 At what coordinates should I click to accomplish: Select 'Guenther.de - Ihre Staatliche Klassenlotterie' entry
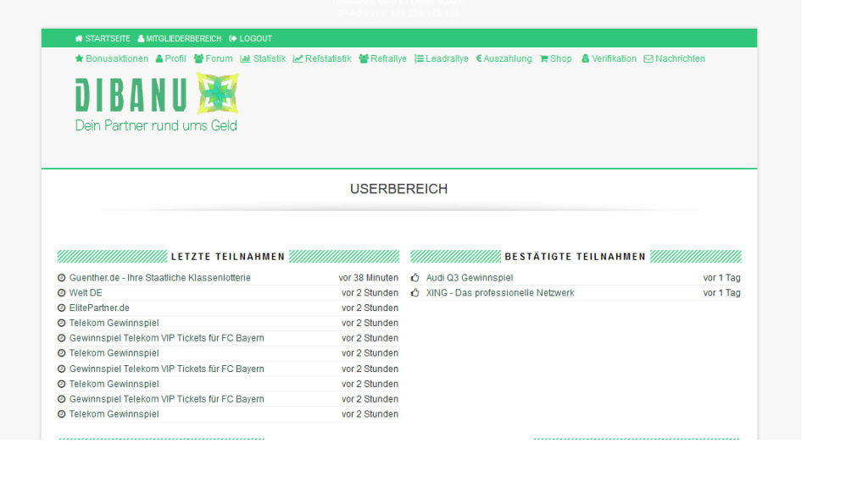160,278
